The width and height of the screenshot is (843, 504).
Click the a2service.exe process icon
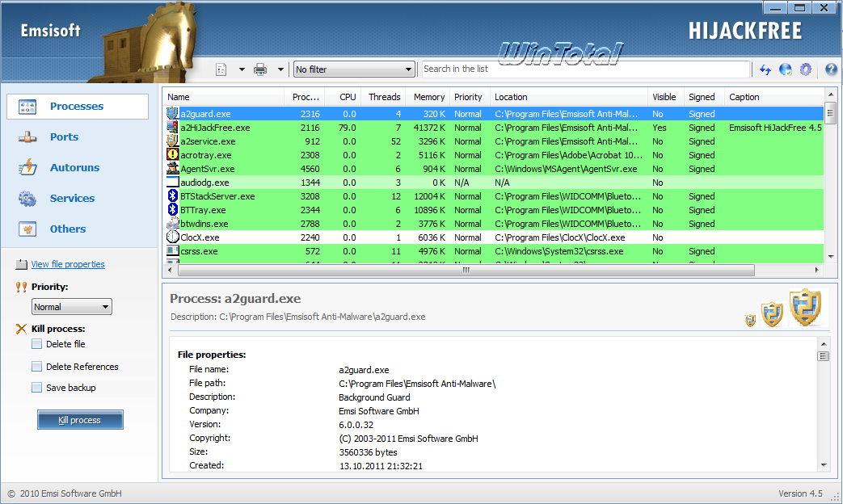click(173, 141)
